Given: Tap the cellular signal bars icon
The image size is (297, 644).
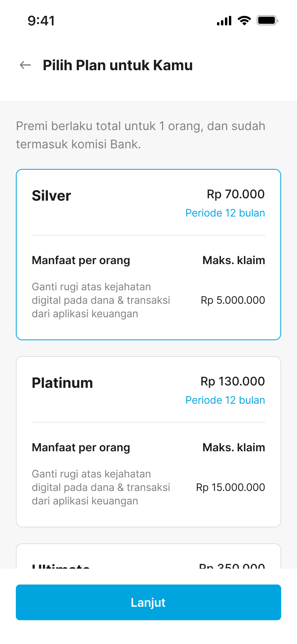Looking at the screenshot, I should (x=224, y=21).
